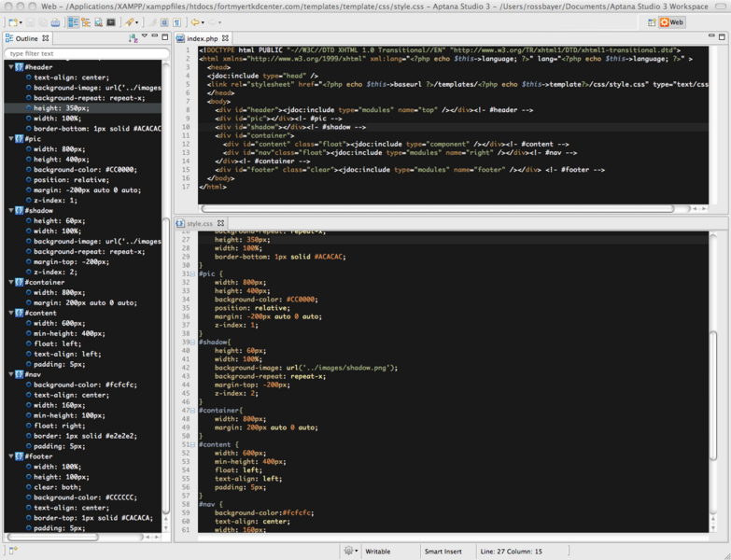Click the style.css editor vertical scrollbar

[x=713, y=395]
